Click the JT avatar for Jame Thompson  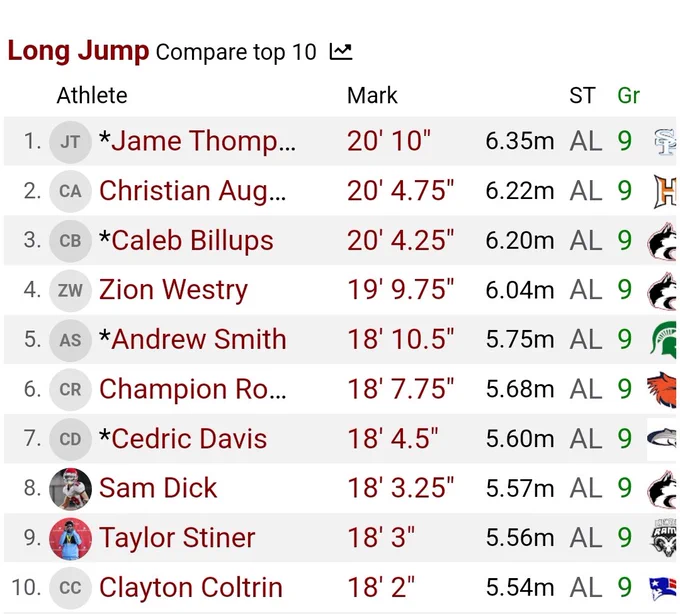(x=70, y=142)
